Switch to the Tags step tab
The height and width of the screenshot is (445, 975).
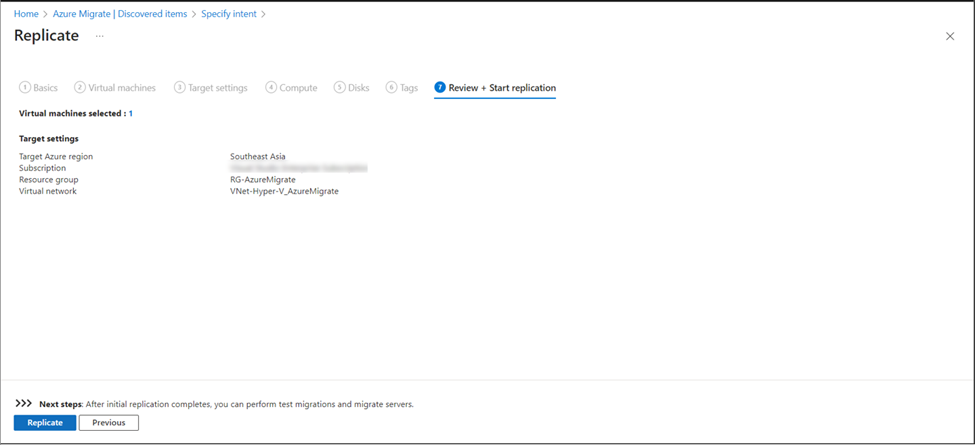pos(402,88)
